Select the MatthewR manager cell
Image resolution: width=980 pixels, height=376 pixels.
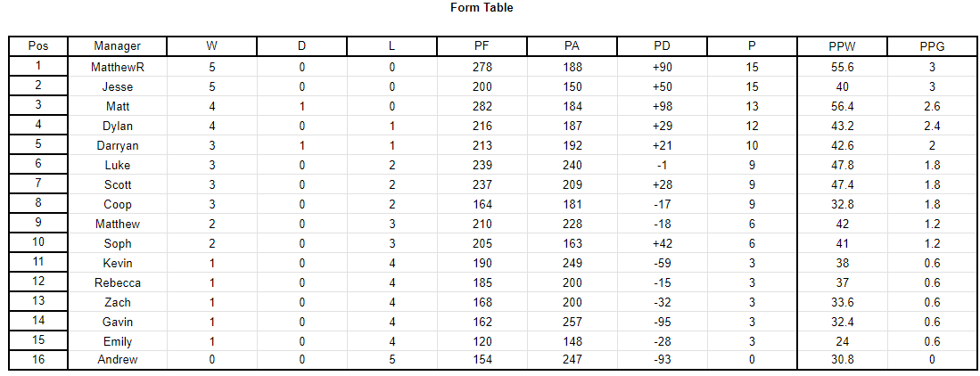118,67
